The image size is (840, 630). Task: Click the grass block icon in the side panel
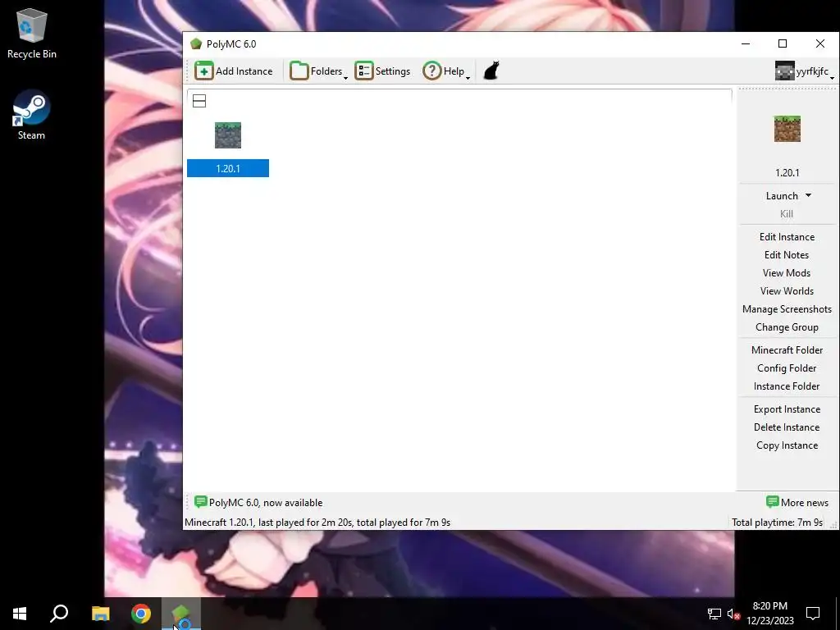point(787,129)
